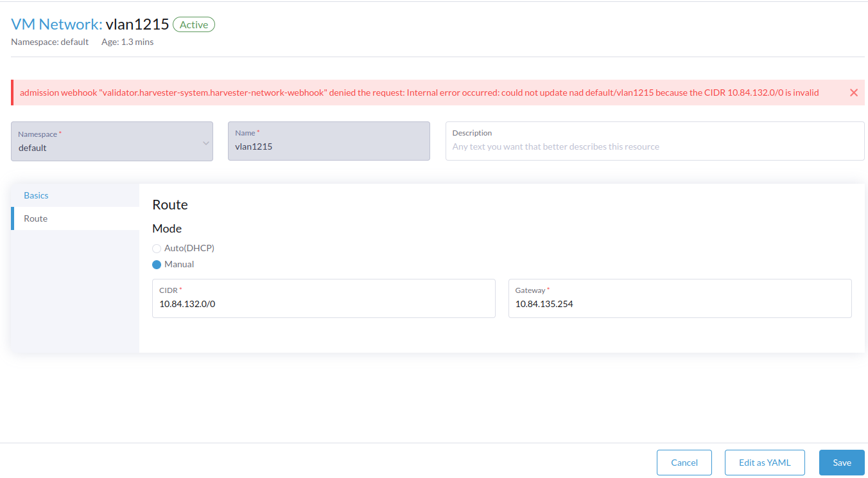This screenshot has width=868, height=478.
Task: Click the Gateway input field
Action: click(680, 303)
